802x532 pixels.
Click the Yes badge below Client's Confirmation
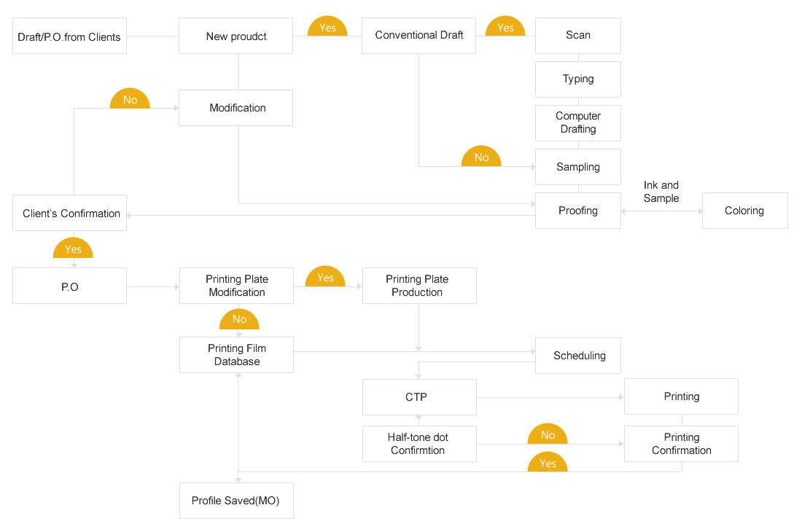tap(73, 249)
